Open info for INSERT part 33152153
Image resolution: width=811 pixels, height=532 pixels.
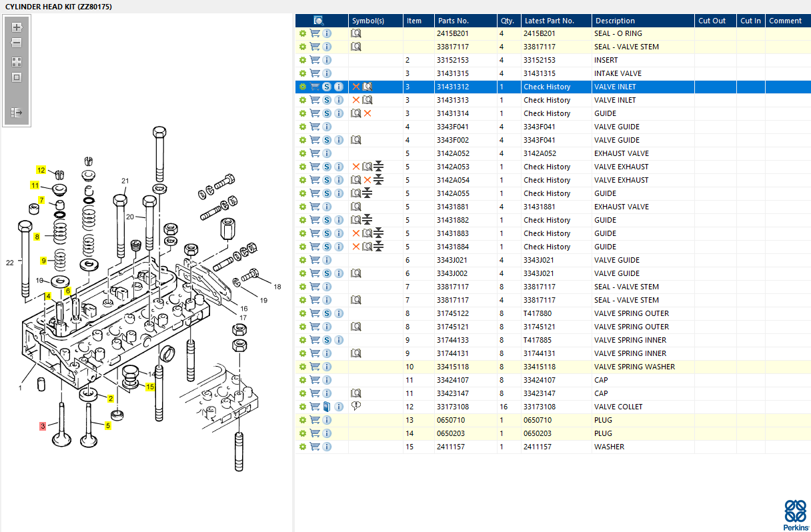(327, 60)
